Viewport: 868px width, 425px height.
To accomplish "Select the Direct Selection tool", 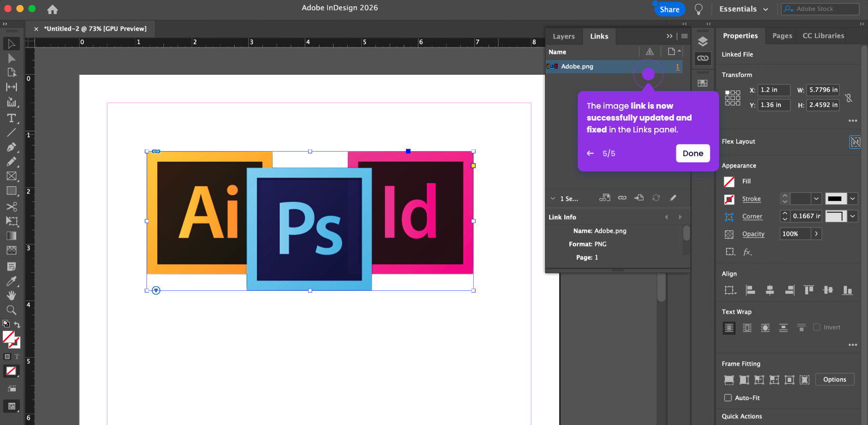I will click(11, 58).
